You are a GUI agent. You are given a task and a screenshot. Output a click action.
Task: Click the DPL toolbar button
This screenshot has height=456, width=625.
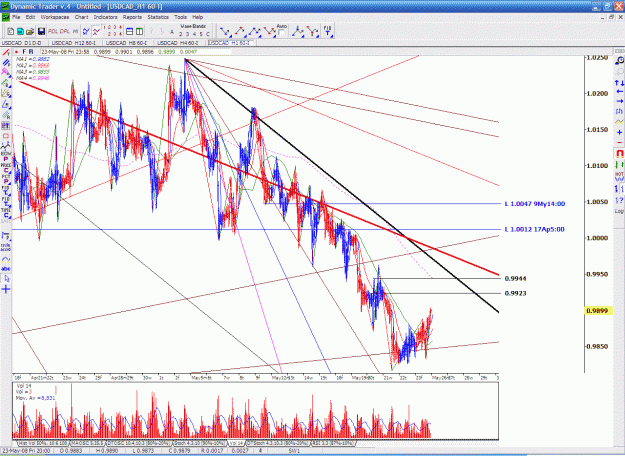click(65, 31)
